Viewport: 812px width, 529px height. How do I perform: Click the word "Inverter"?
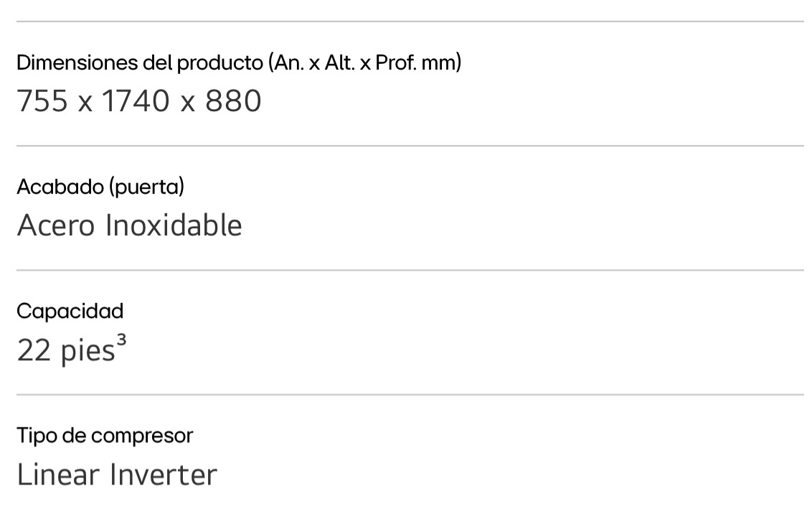point(163,474)
